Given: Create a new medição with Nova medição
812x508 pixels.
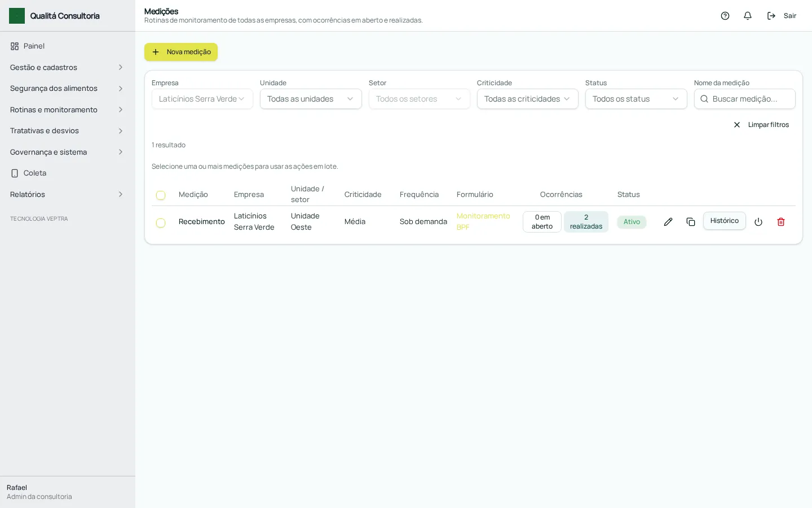Looking at the screenshot, I should [181, 52].
